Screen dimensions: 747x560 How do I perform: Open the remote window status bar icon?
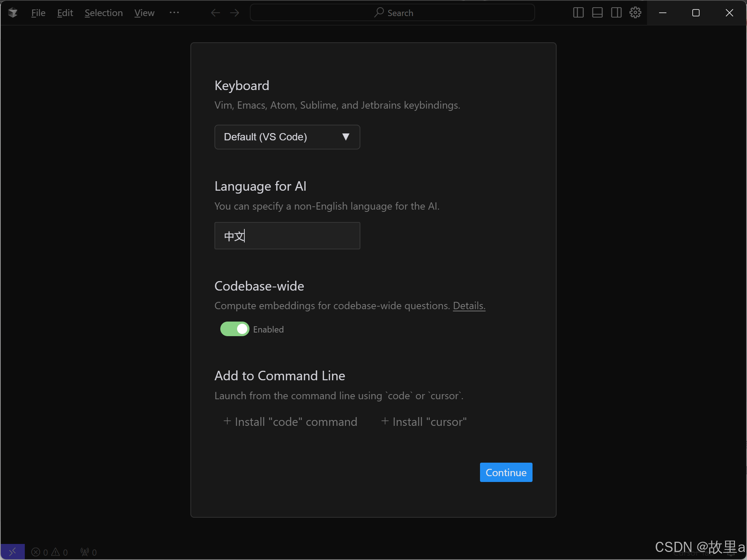12,552
